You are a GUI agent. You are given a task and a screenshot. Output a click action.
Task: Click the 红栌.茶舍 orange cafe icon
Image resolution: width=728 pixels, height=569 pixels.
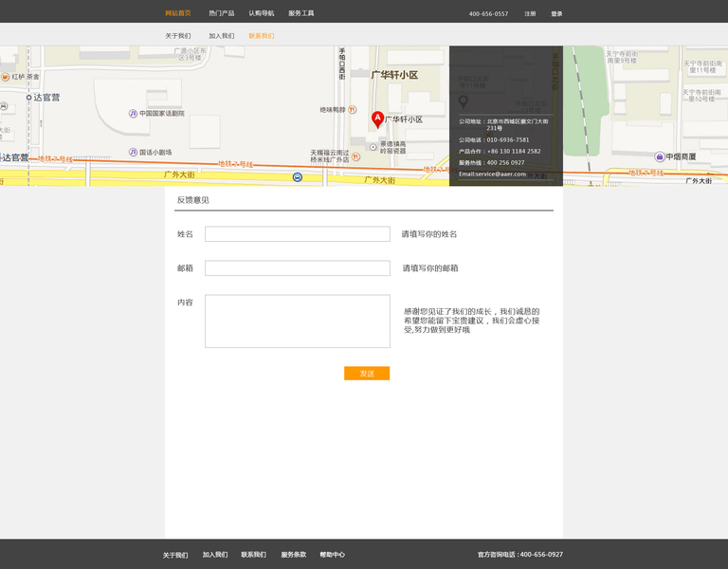pyautogui.click(x=5, y=77)
